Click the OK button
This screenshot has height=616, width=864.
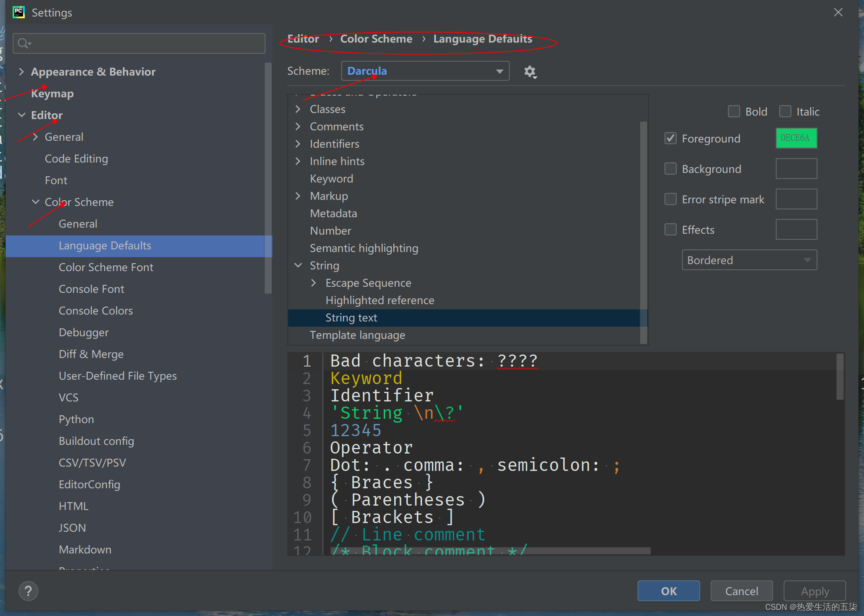pos(668,591)
